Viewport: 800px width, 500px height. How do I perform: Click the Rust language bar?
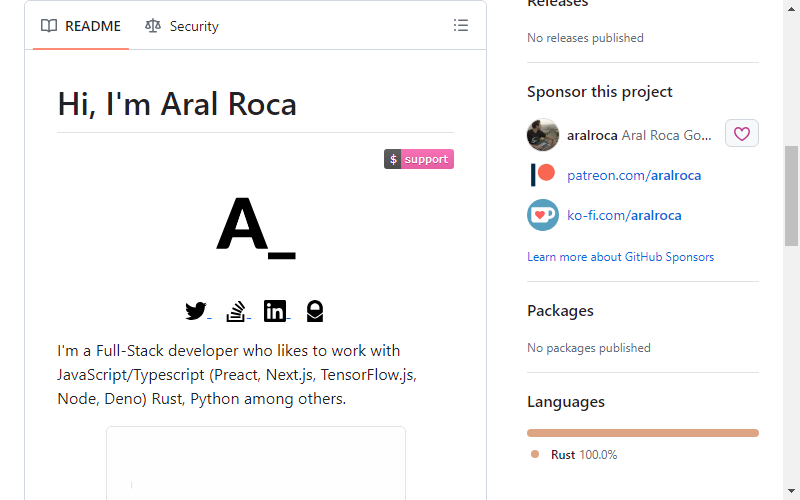(x=643, y=433)
